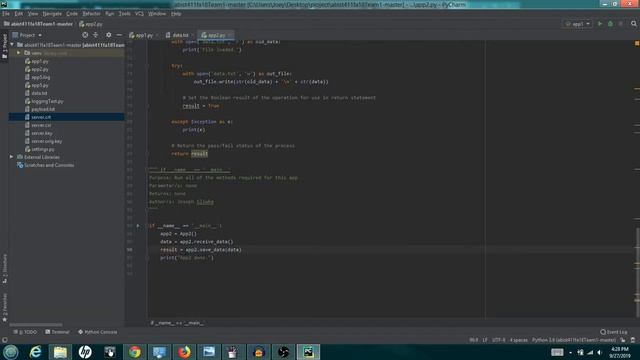The image size is (640, 360).
Task: Open the VCS menu
Action: coord(139,14)
